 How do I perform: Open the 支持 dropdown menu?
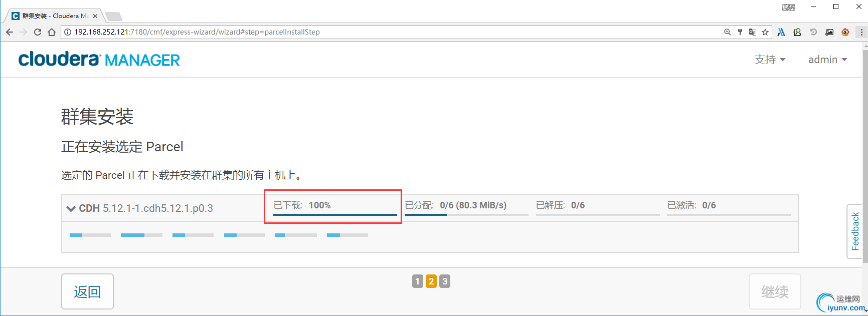click(770, 60)
